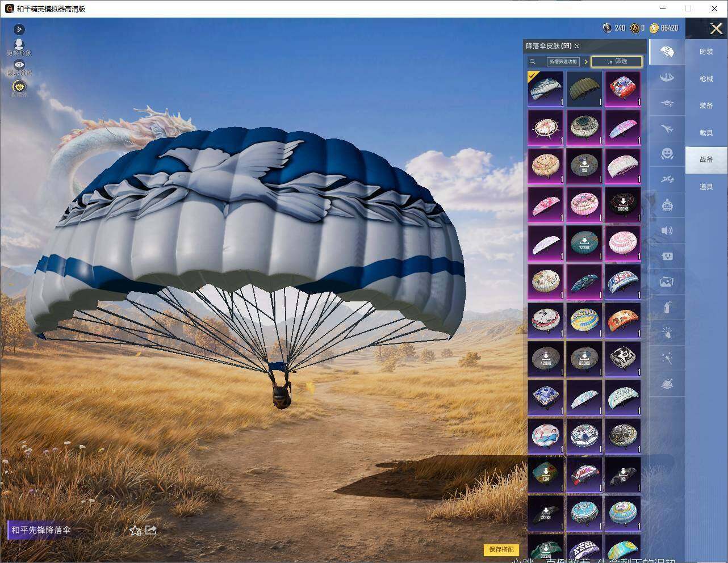
Task: Expand the yellow chevron beside 新增筛选功能
Action: (x=585, y=61)
